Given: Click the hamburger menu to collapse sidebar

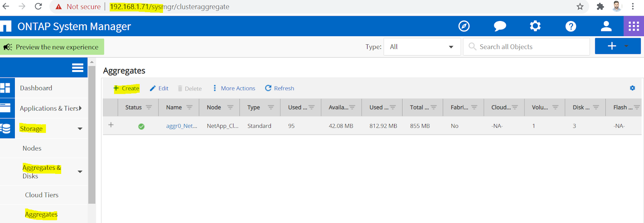Looking at the screenshot, I should coord(78,68).
